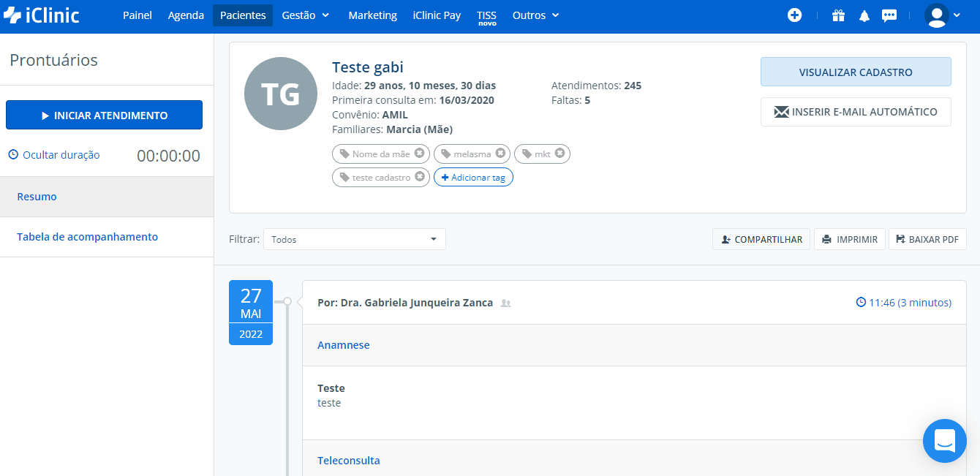The image size is (980, 476).
Task: Remove the teste cadastro tag
Action: pyautogui.click(x=420, y=177)
